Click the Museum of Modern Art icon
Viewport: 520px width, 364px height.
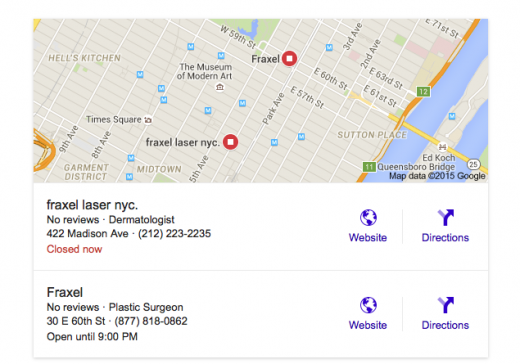point(219,87)
